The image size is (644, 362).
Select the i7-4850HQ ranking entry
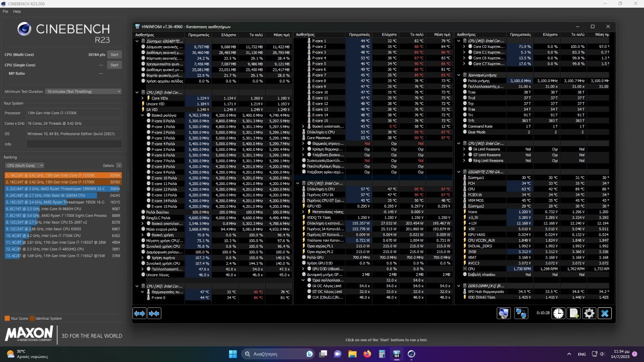tap(63, 249)
